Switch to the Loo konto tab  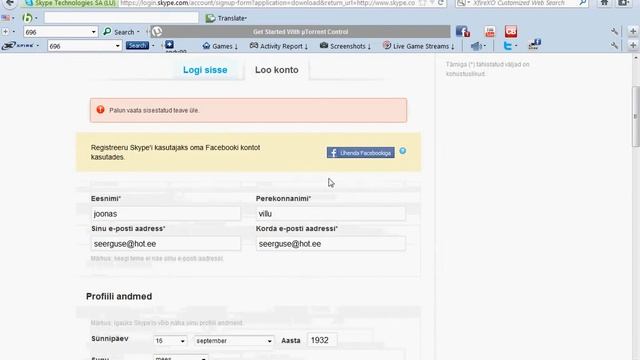(277, 70)
